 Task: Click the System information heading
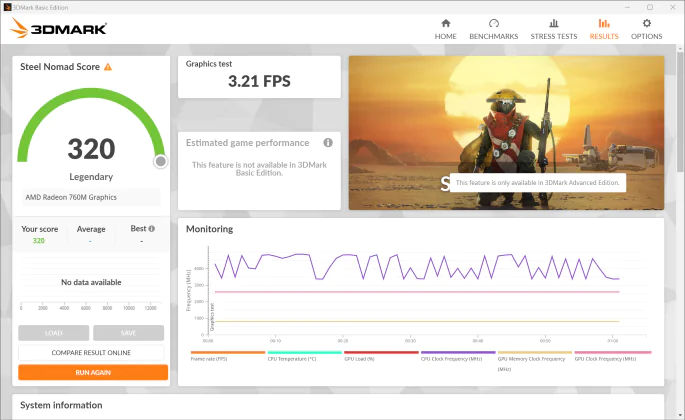[61, 405]
